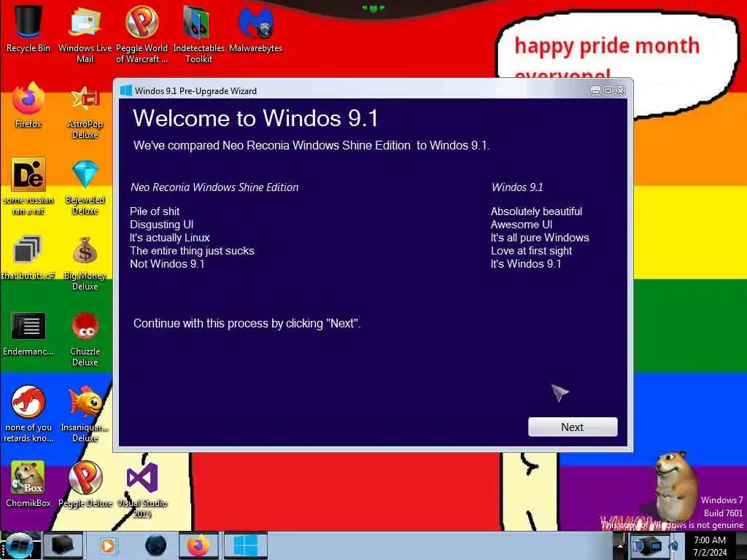This screenshot has width=747, height=560.
Task: Click the 'Continue with this process' instruction text
Action: [247, 323]
